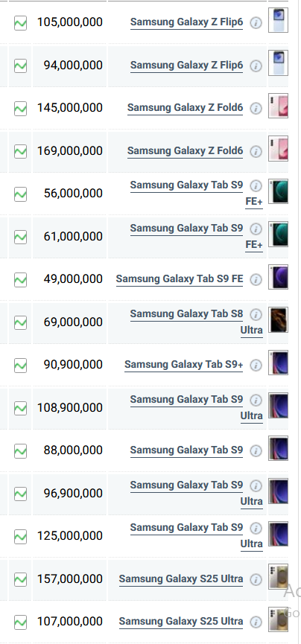Screen dimensions: 301x644
Task: Open price chart icon for 105,000,000 Z Flip6
Action: (21, 22)
